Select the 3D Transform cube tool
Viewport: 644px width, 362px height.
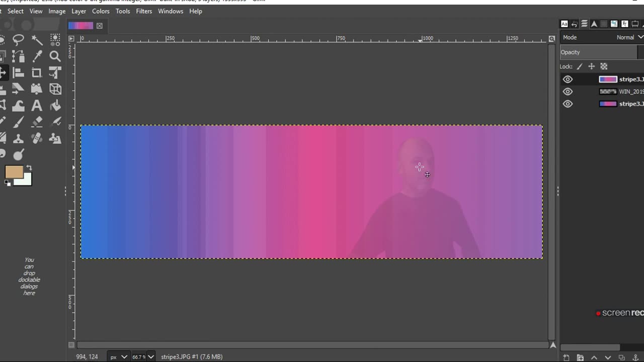pyautogui.click(x=55, y=89)
